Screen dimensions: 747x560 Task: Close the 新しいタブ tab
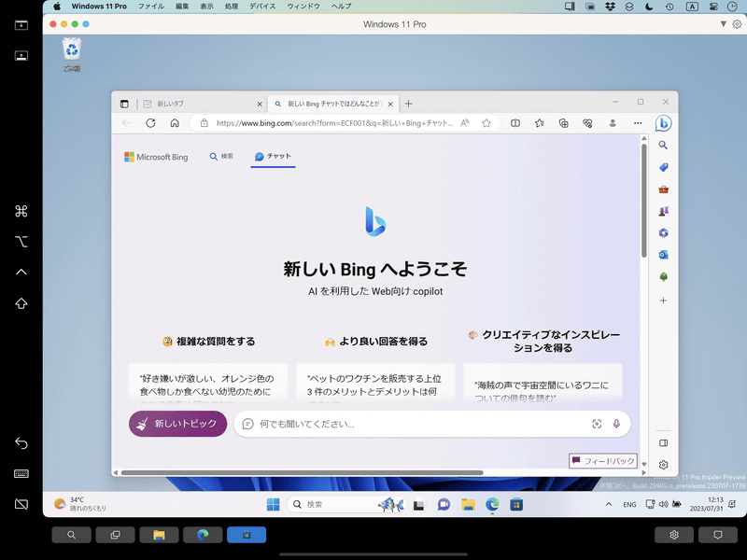[260, 104]
